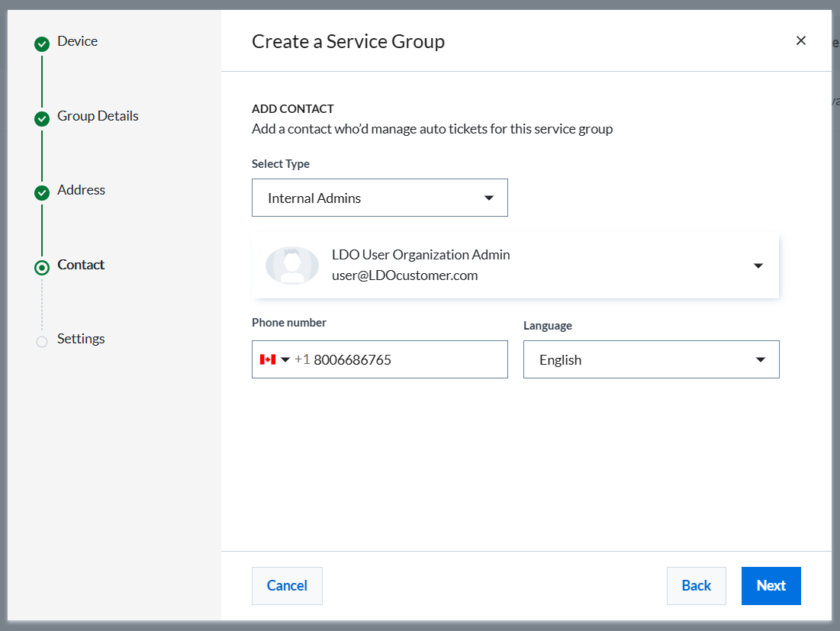Screen dimensions: 840x631
Task: Click the Group Details completed checkmark icon
Action: 42,119
